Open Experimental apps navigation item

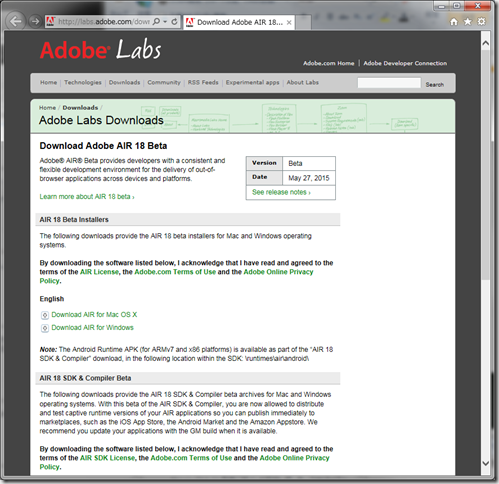pos(252,82)
